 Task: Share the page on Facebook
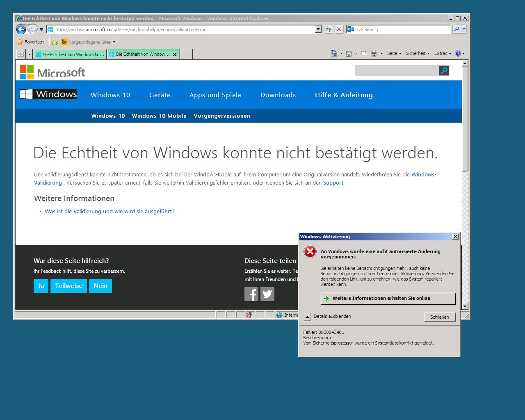[x=251, y=294]
